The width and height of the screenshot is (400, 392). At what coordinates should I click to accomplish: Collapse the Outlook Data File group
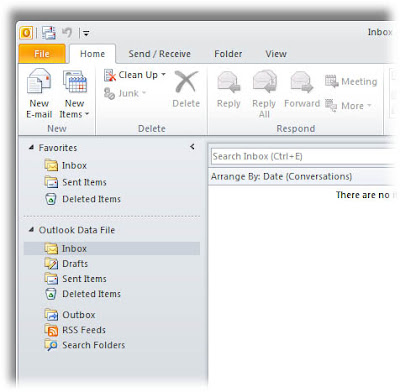point(31,229)
